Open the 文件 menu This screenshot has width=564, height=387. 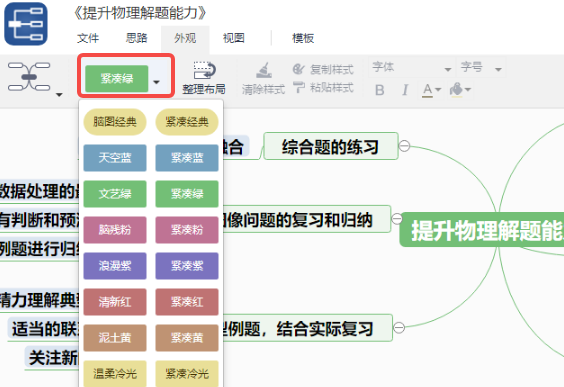88,38
